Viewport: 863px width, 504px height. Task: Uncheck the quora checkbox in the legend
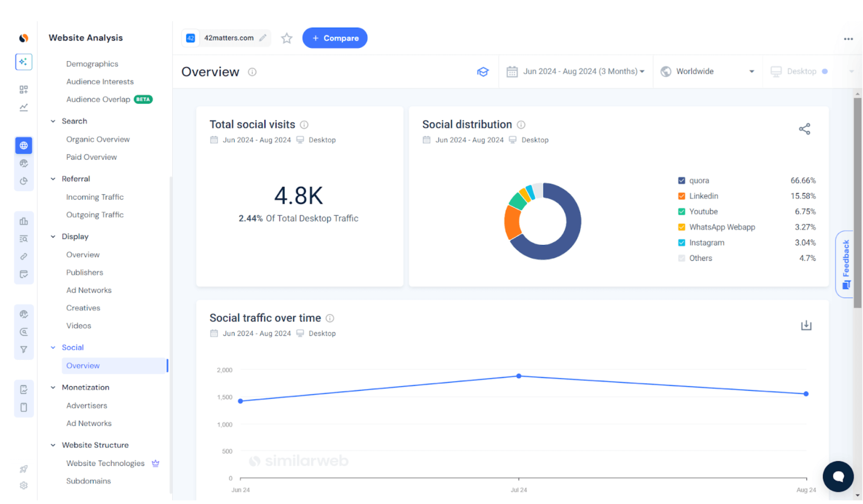pyautogui.click(x=681, y=180)
